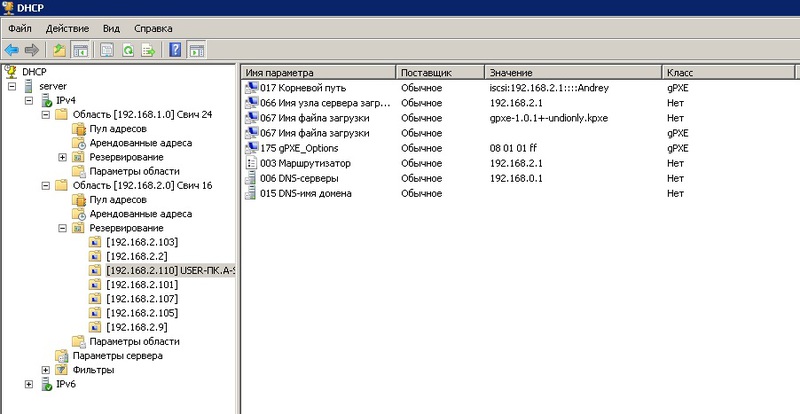This screenshot has width=800, height=414.
Task: Collapse the Область 192.168.1.0 Свич 24 scope
Action: point(46,115)
